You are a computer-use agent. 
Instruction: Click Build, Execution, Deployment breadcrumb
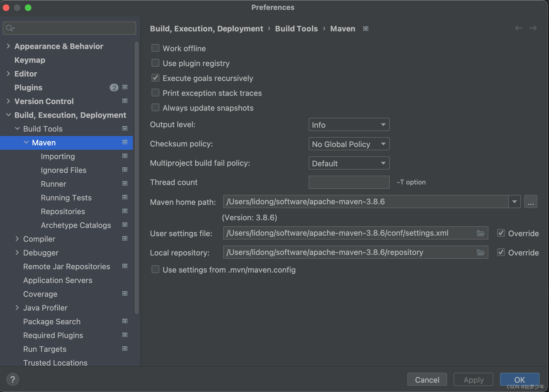(207, 29)
